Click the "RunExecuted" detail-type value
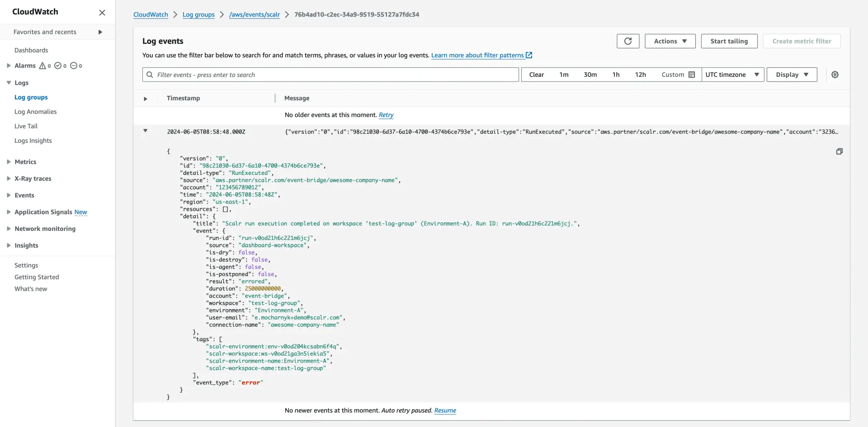868x427 pixels. [x=250, y=173]
